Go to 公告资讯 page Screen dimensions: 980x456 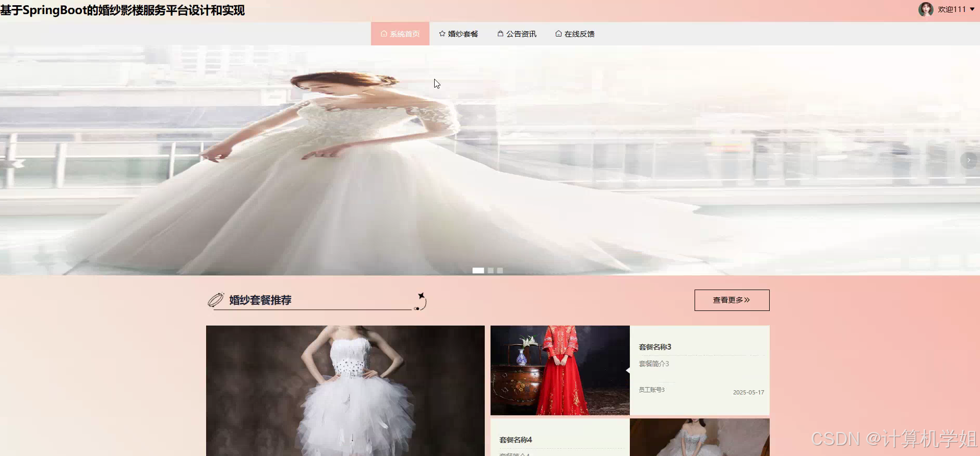[x=517, y=34]
